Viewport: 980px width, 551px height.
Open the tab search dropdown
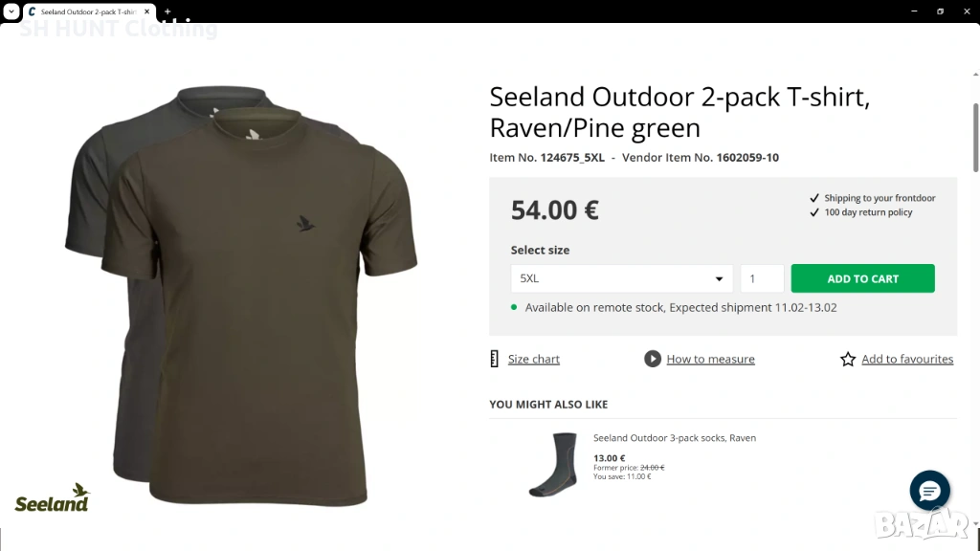click(11, 11)
